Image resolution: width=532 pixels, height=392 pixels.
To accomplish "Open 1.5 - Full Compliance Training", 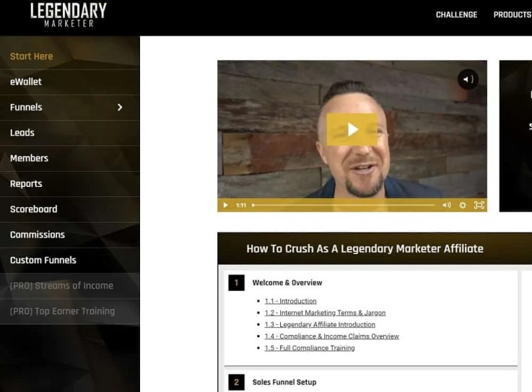I will coord(310,348).
